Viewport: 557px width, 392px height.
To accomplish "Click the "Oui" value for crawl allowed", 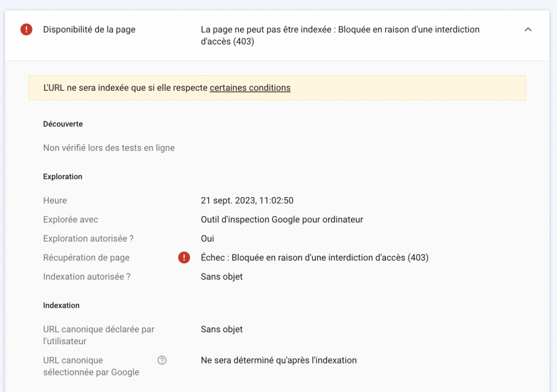I will (207, 238).
